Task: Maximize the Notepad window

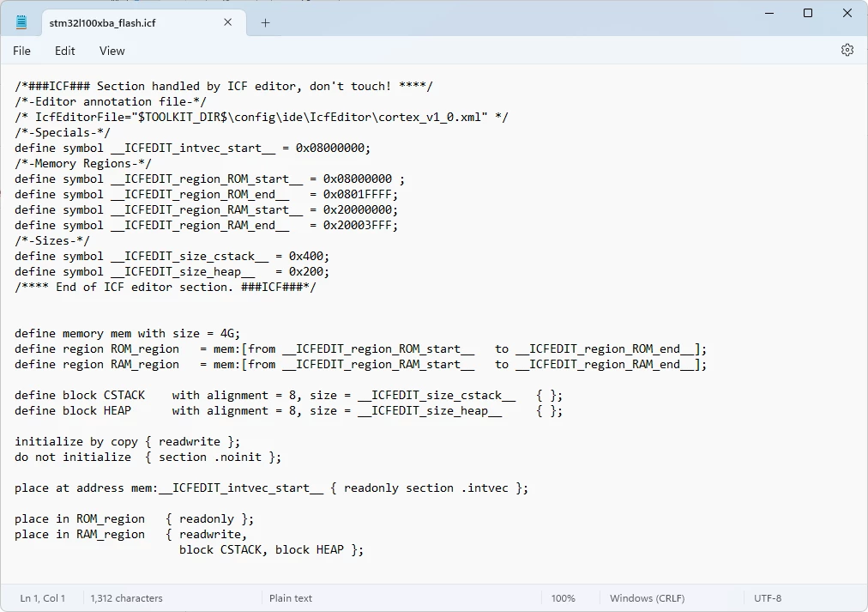Action: pos(808,13)
